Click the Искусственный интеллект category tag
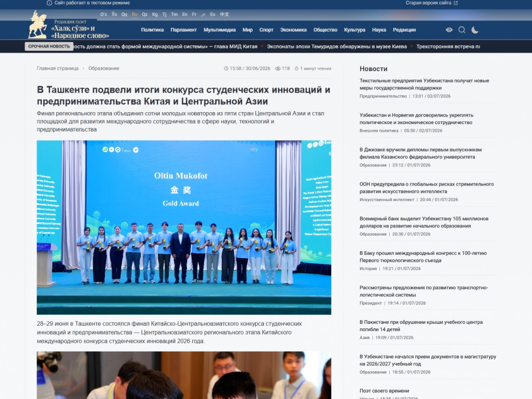The image size is (532, 399). [387, 200]
